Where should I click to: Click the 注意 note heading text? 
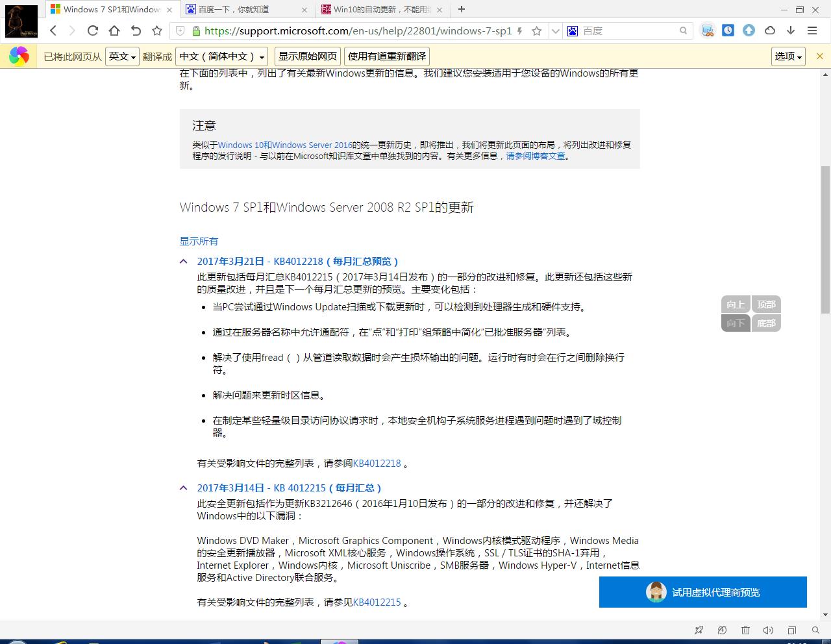point(204,126)
